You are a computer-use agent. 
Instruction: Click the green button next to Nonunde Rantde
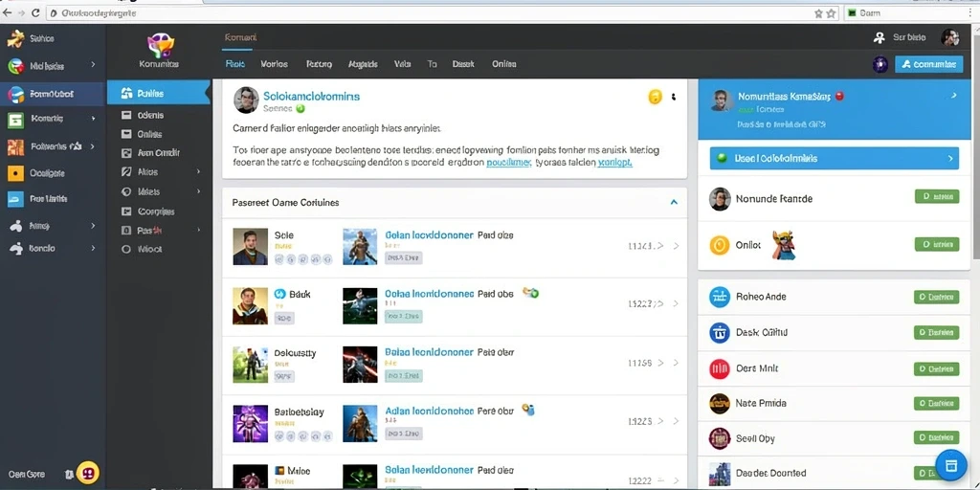pyautogui.click(x=936, y=197)
